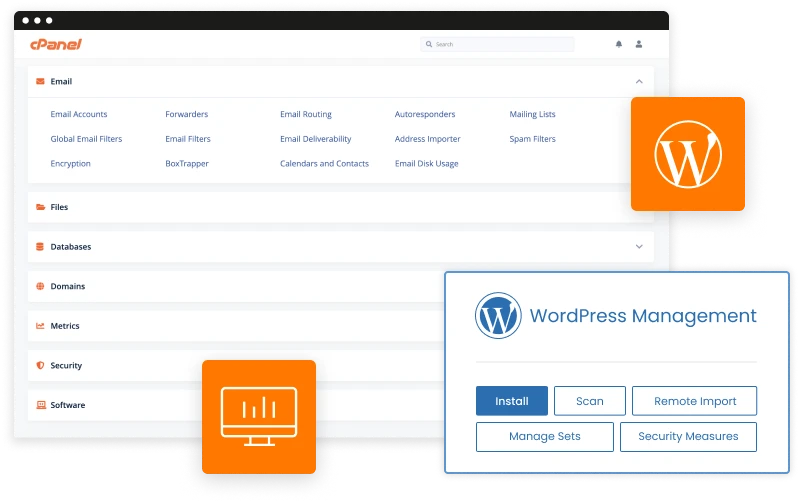Screen dimensions: 799x501
Task: Open Email Accounts
Action: pos(79,114)
